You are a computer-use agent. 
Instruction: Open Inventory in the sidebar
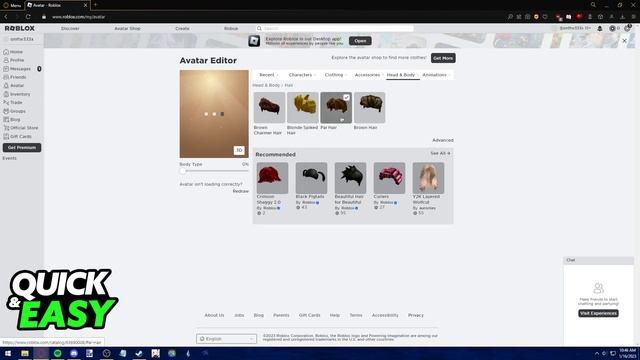16,94
